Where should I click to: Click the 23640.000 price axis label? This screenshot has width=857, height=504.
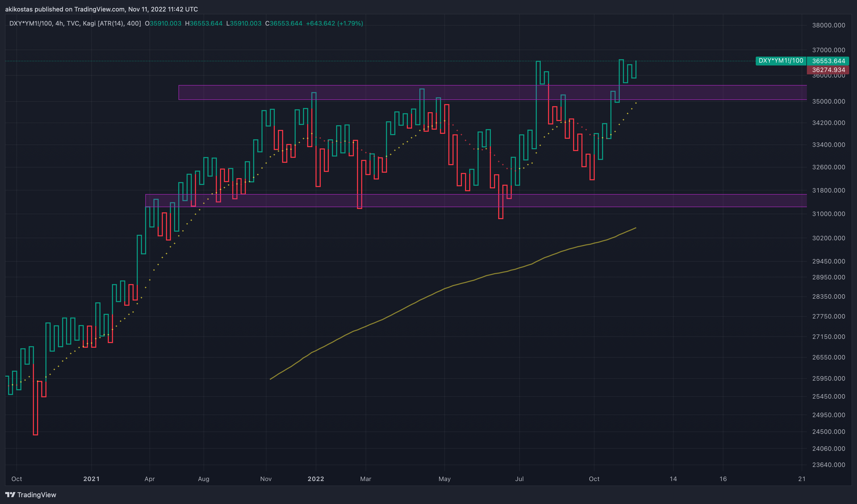(829, 465)
